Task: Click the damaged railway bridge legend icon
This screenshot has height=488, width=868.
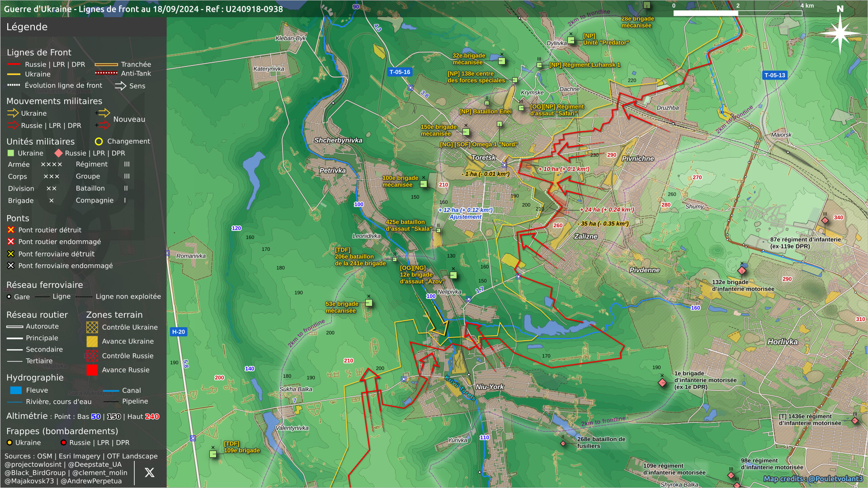Action: [x=11, y=266]
